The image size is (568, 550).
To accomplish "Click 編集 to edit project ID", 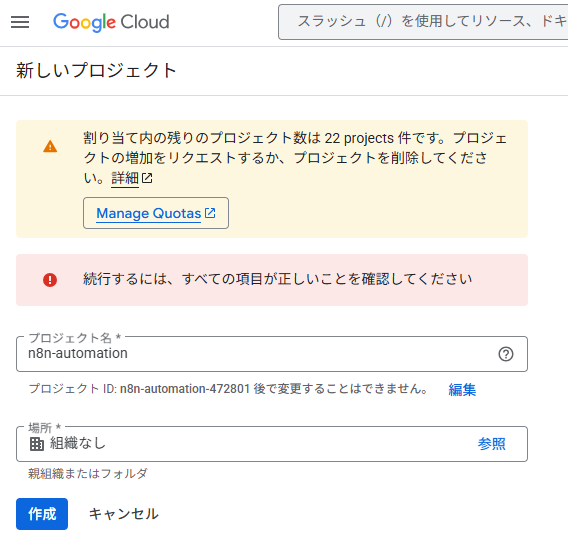I will [x=462, y=389].
